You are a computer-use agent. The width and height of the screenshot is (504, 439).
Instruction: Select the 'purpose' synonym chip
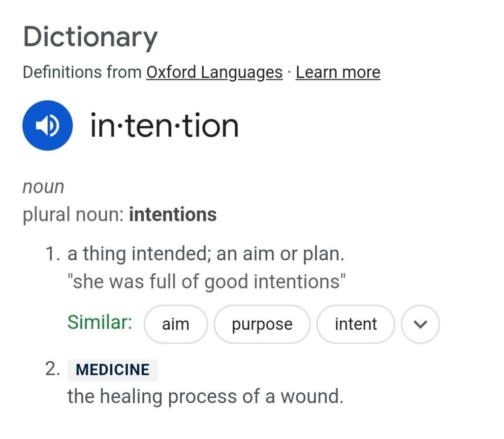point(262,324)
